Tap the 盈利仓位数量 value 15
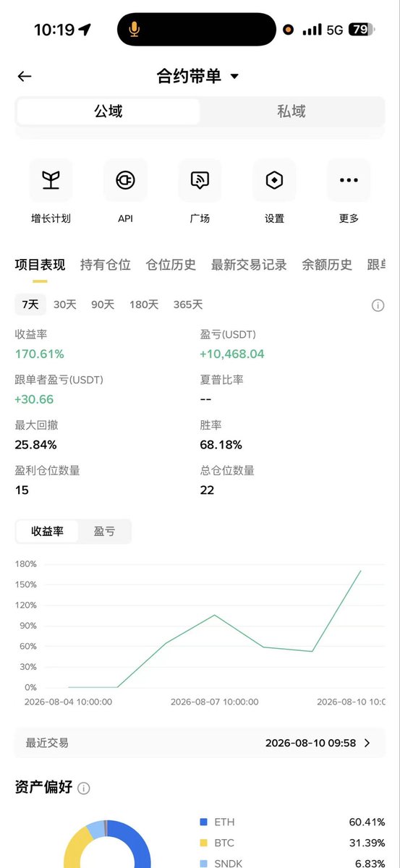 22,490
